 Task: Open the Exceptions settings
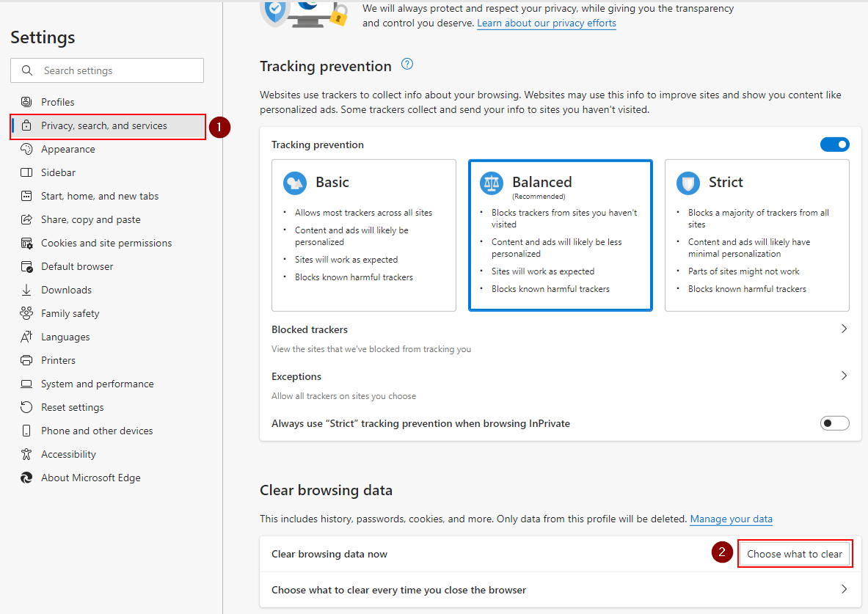coord(844,376)
